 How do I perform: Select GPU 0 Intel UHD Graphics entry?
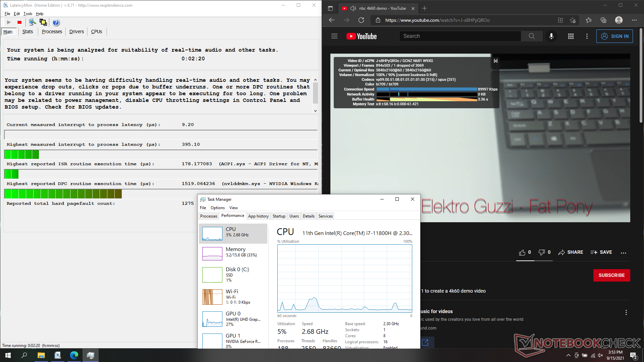pyautogui.click(x=233, y=319)
